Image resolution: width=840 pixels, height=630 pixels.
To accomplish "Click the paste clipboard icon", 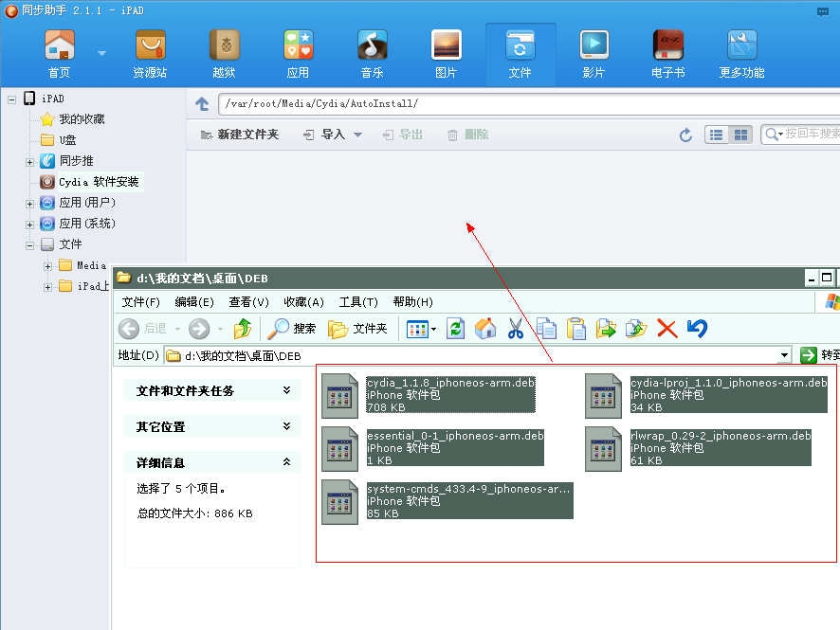I will [576, 329].
